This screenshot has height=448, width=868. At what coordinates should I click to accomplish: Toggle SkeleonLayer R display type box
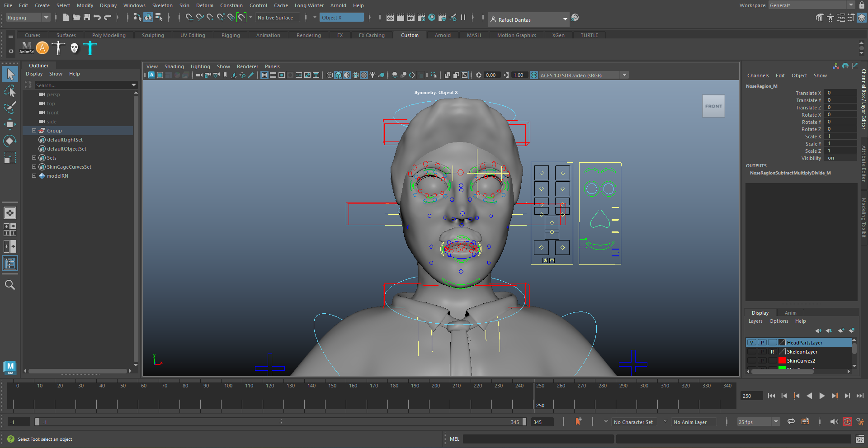[773, 352]
